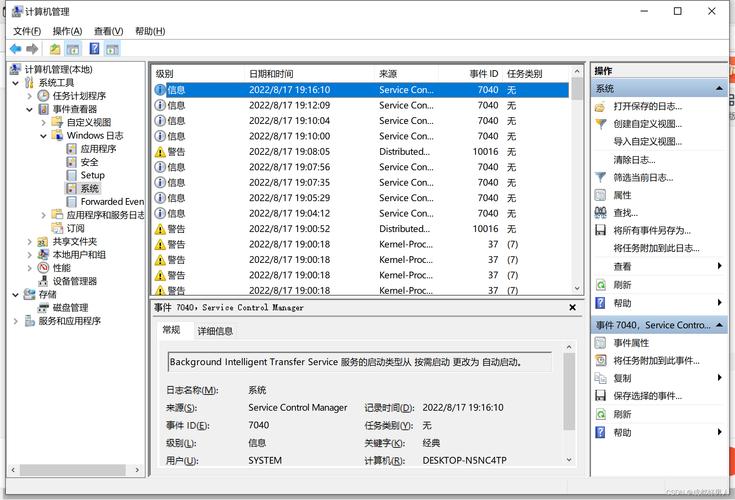Select the warning event at 19:00:52
This screenshot has height=500, width=735.
coord(360,229)
